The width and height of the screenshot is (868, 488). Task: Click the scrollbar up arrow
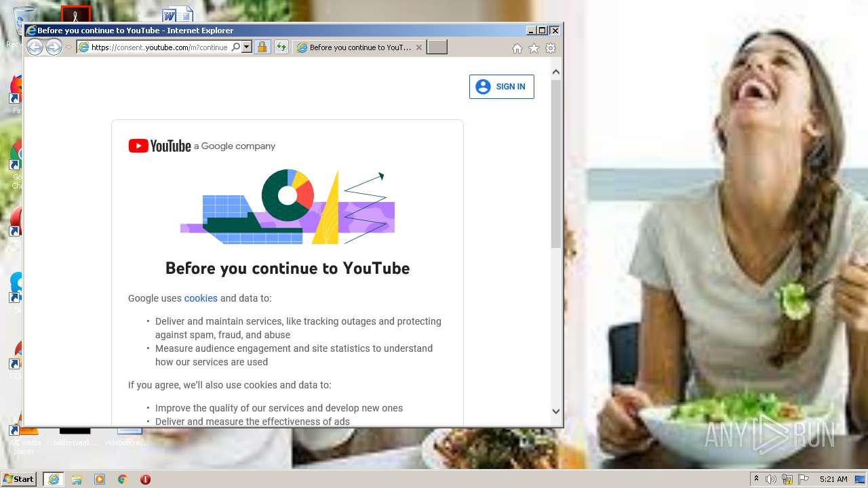click(x=556, y=72)
